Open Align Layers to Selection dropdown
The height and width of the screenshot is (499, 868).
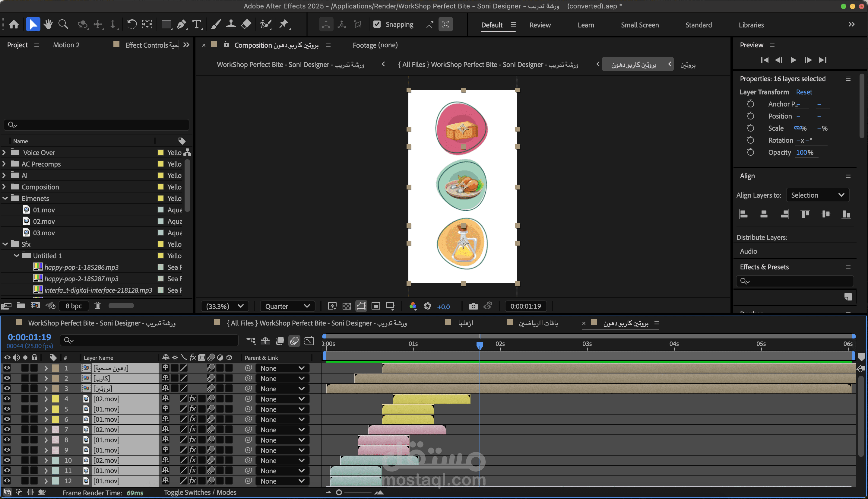point(817,195)
